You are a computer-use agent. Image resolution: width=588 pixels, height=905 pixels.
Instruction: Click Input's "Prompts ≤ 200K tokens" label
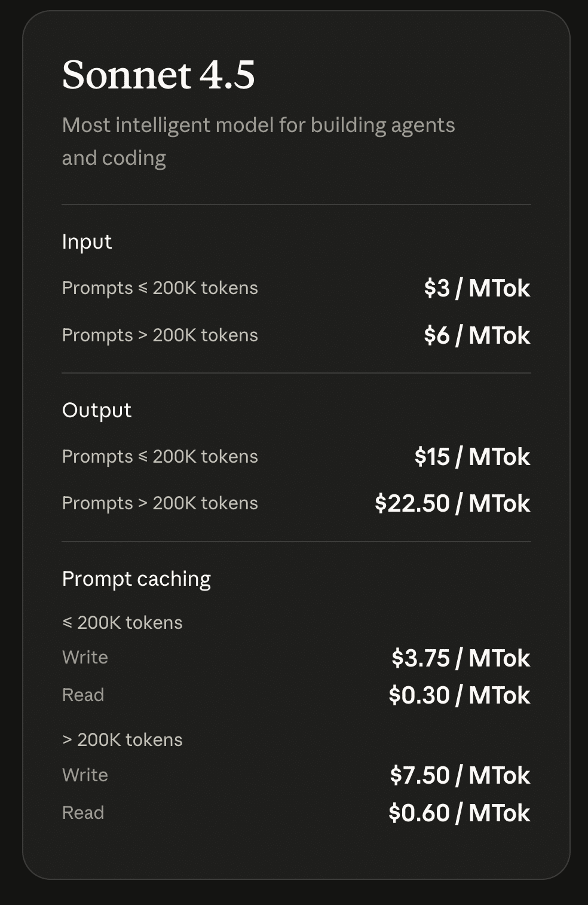(160, 288)
